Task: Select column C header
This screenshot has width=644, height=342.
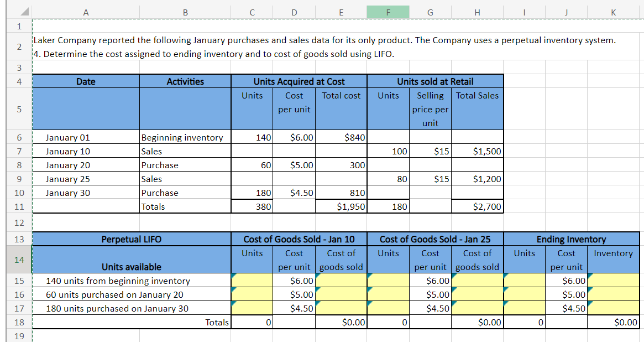Action: pyautogui.click(x=252, y=12)
